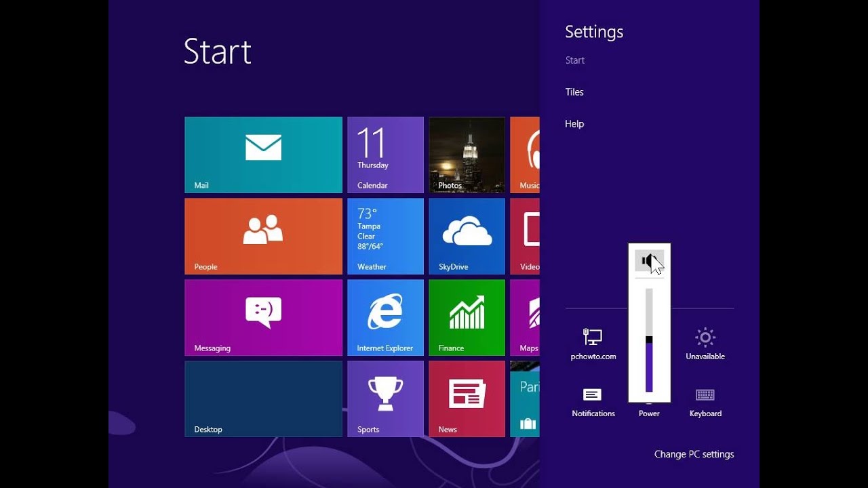868x488 pixels.
Task: Launch the Messaging tile
Action: pyautogui.click(x=263, y=318)
